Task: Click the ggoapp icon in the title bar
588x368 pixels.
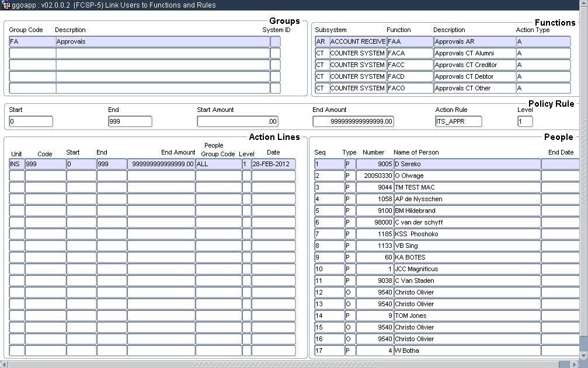Action: (x=6, y=5)
